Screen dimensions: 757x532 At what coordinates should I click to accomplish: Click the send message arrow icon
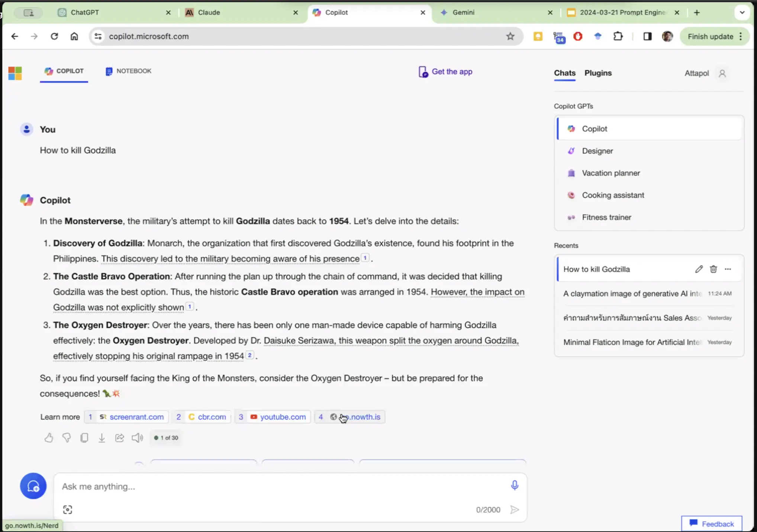coord(515,510)
